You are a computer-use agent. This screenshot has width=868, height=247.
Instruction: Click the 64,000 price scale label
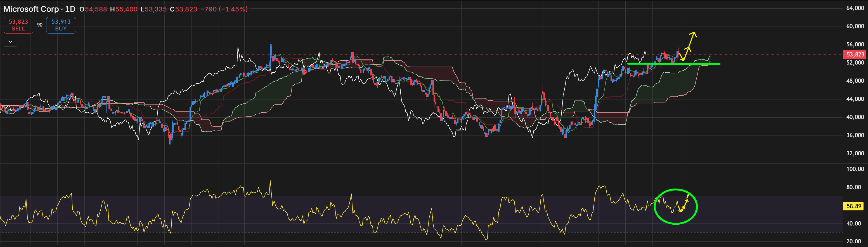point(855,8)
